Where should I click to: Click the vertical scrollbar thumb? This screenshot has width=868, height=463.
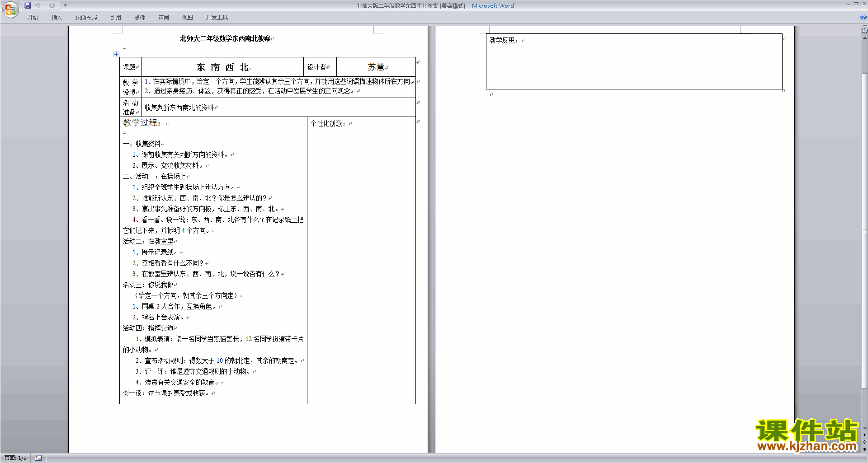(864, 230)
